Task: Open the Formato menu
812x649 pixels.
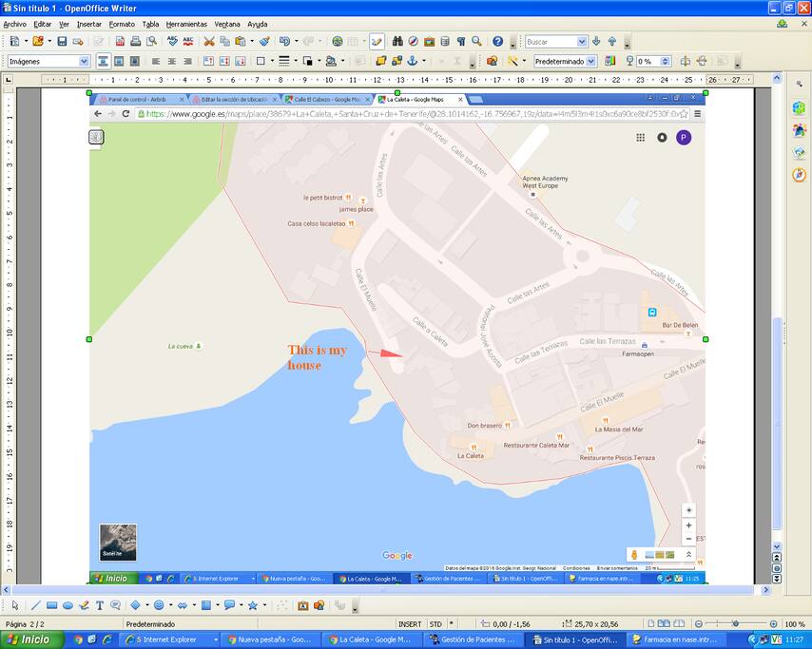Action: [x=122, y=25]
